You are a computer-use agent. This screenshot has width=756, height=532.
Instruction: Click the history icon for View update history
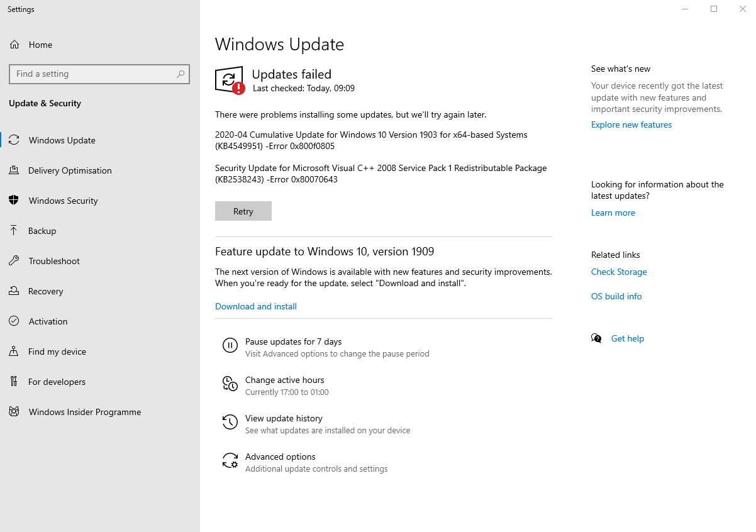230,422
